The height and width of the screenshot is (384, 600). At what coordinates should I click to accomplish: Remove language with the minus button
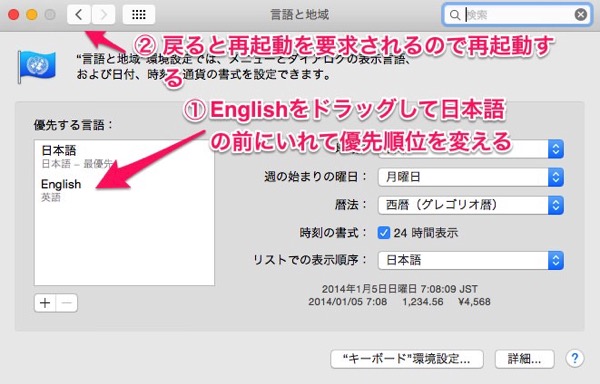[67, 303]
